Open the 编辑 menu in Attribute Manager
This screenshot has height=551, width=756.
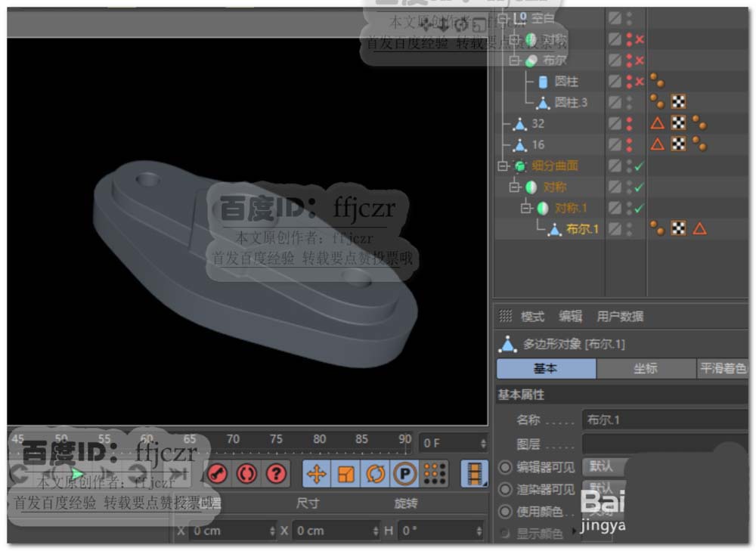coord(570,316)
